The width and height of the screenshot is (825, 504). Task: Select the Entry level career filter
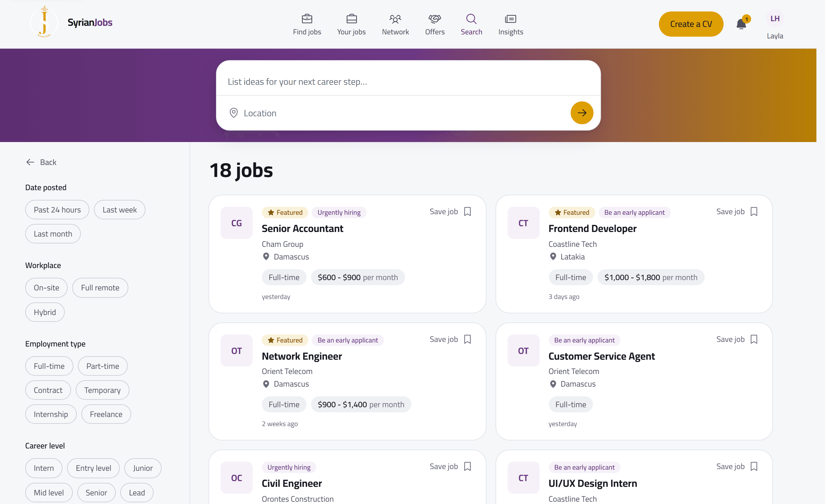93,468
